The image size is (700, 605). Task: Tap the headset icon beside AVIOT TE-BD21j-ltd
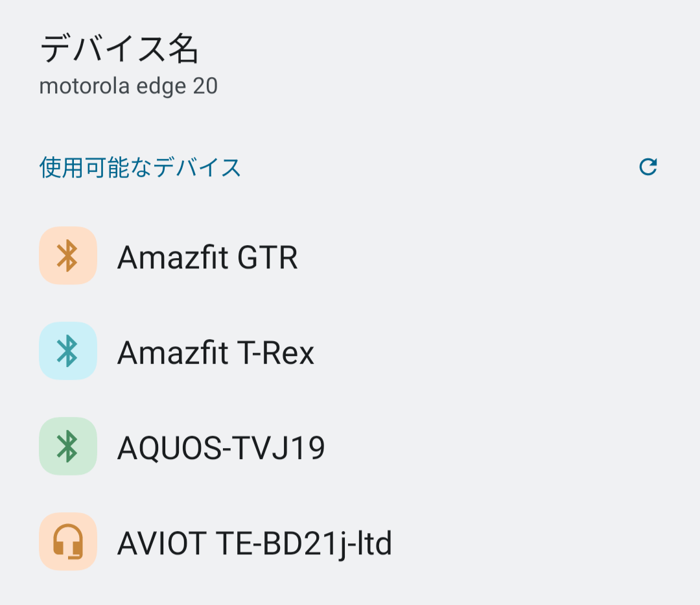pos(68,543)
